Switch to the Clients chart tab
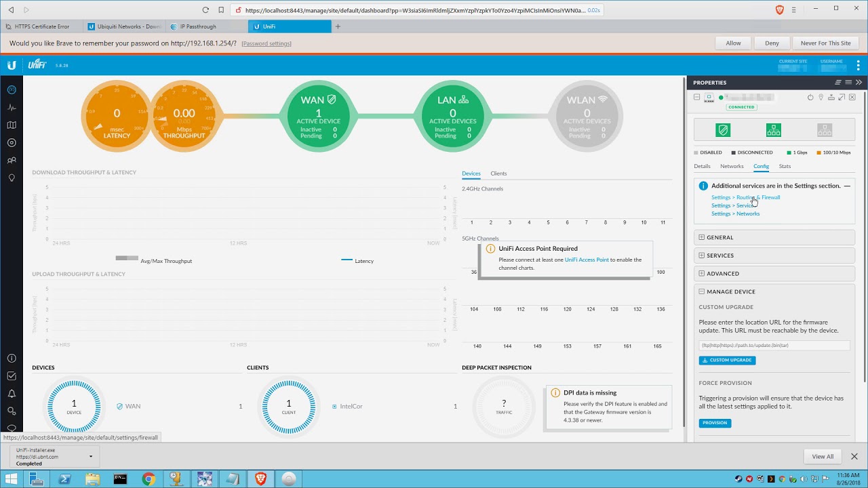The image size is (868, 488). (498, 174)
